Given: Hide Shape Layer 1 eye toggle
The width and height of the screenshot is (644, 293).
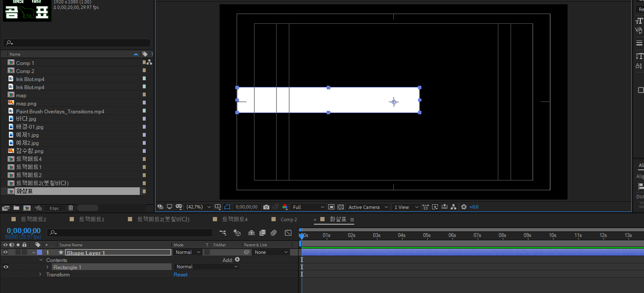Looking at the screenshot, I should point(6,252).
